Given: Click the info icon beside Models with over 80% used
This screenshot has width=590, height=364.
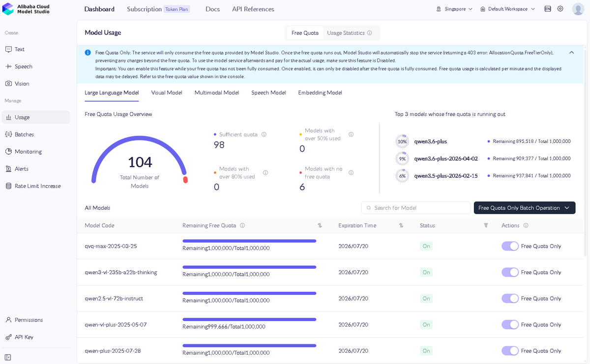Looking at the screenshot, I should tap(265, 172).
